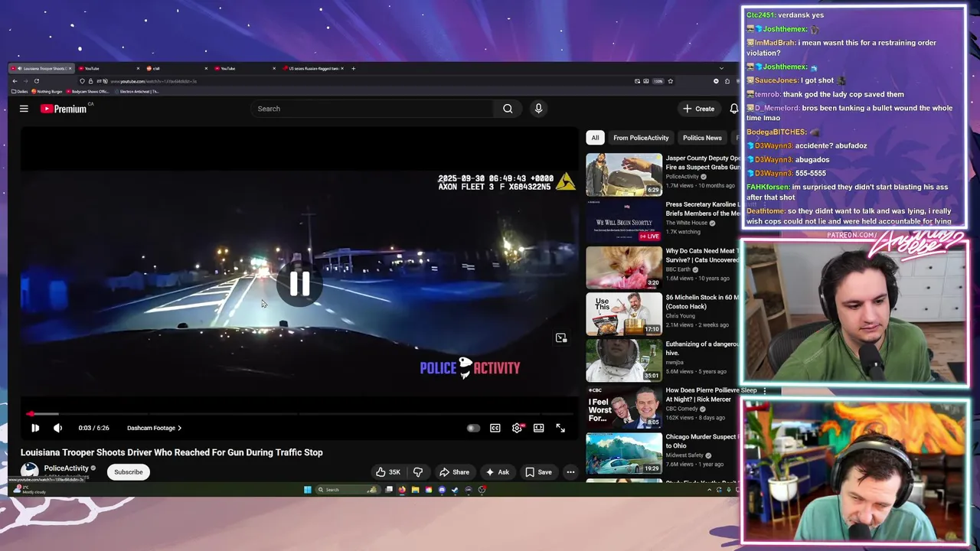This screenshot has width=980, height=551.
Task: Open the PoliceActivity channel avatar
Action: tap(29, 472)
